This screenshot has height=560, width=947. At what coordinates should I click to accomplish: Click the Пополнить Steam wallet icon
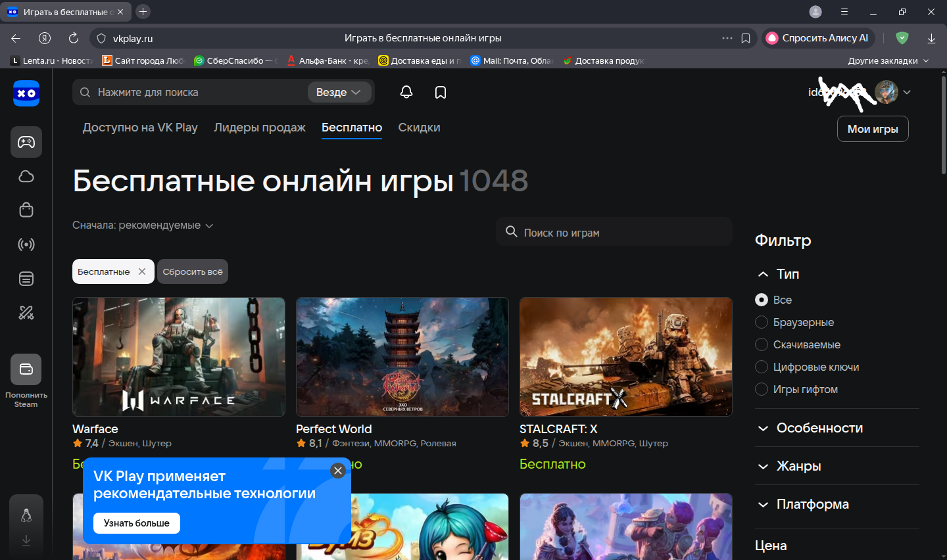[x=26, y=369]
